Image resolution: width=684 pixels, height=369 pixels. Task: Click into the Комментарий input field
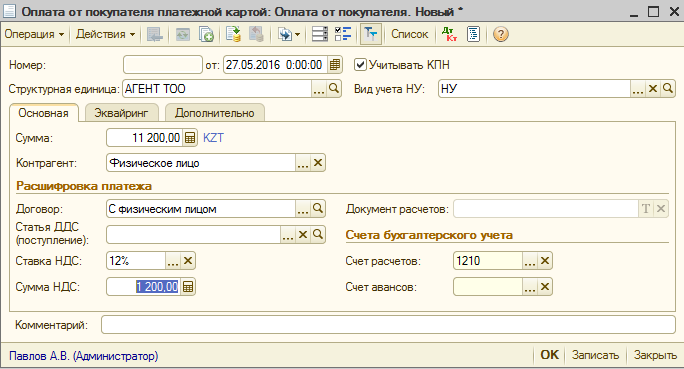pos(388,325)
